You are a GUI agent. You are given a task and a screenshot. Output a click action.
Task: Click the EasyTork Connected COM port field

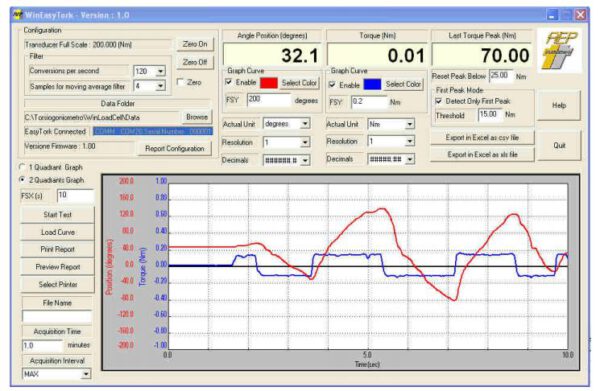[152, 132]
